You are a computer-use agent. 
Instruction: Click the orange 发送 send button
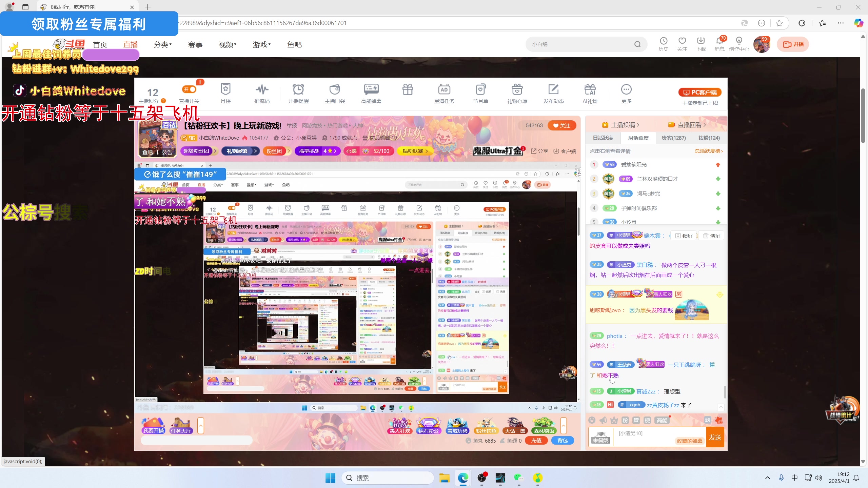(x=715, y=437)
